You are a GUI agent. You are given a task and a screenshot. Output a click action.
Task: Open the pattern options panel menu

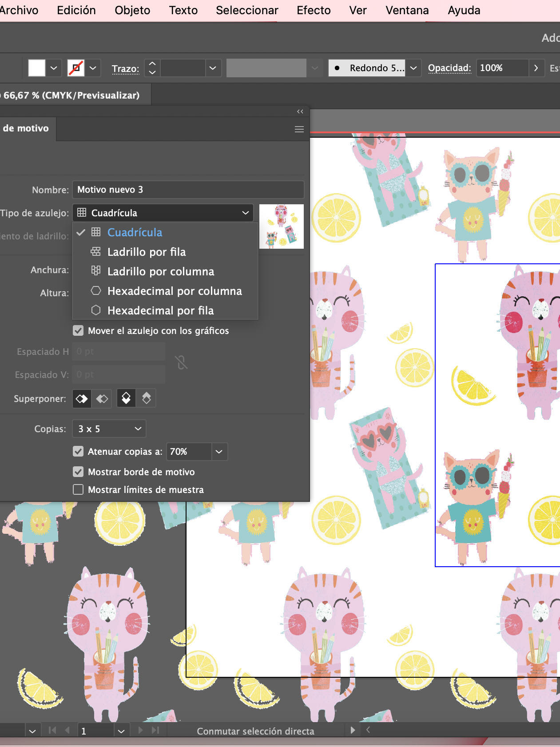coord(299,129)
